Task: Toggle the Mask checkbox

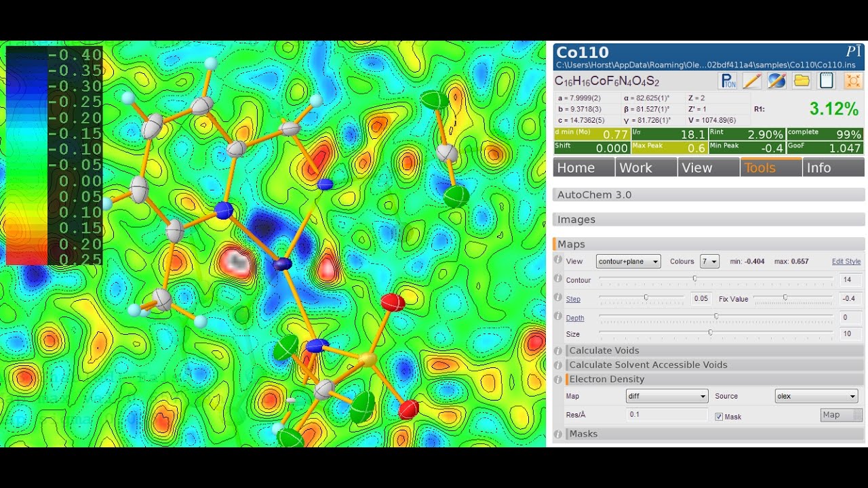Action: click(x=719, y=417)
